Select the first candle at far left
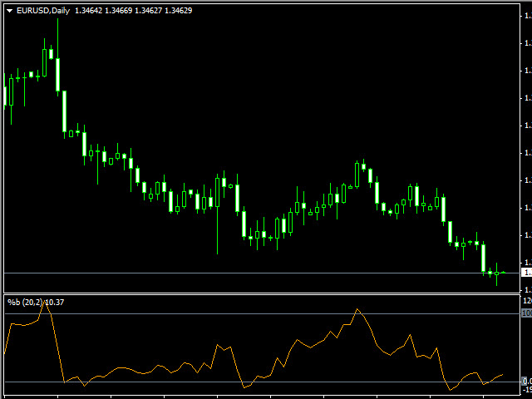Screen dimensions: 532x399 click(x=5, y=96)
